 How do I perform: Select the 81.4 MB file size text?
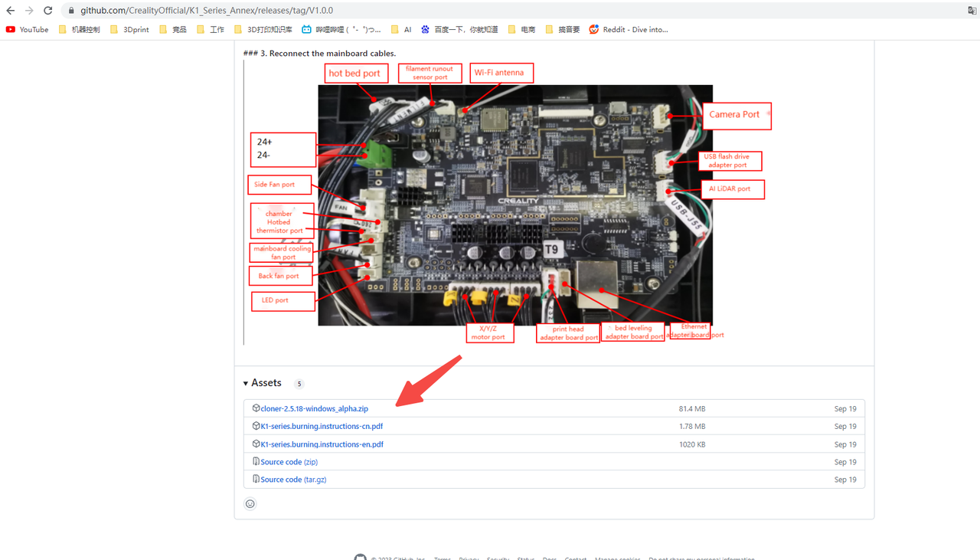tap(692, 409)
